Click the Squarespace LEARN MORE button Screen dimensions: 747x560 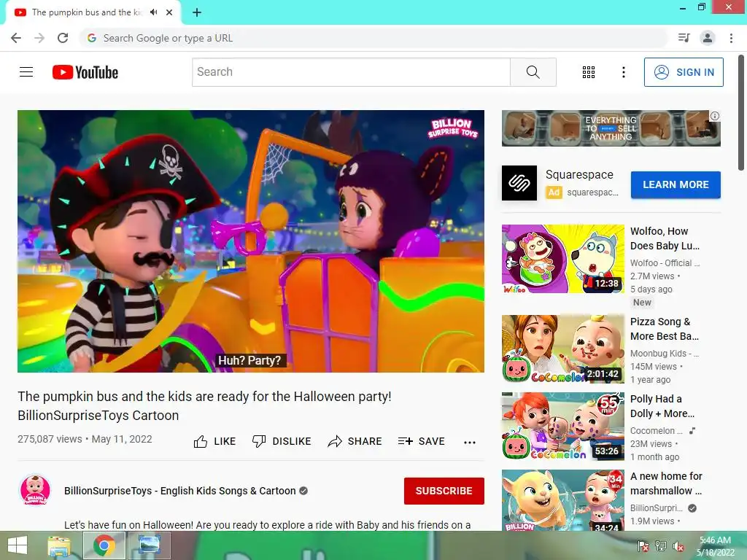click(x=676, y=184)
